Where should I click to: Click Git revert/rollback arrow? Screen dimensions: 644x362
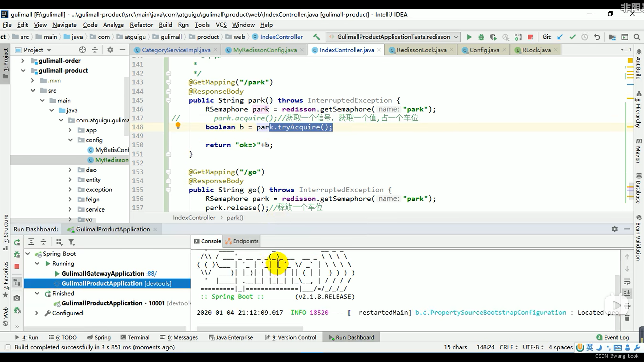coord(597,37)
